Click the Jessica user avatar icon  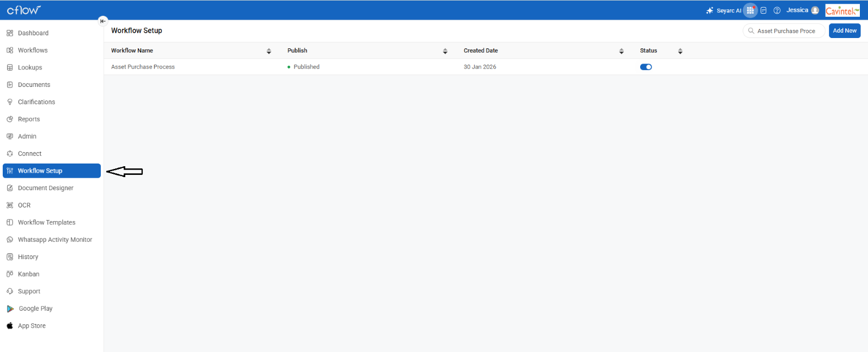click(x=815, y=10)
